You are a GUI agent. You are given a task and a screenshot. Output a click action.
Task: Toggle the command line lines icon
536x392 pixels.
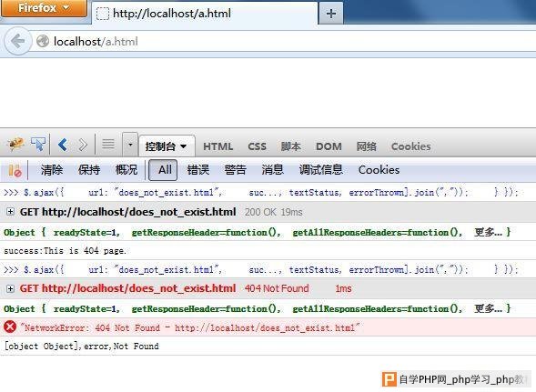[x=108, y=144]
